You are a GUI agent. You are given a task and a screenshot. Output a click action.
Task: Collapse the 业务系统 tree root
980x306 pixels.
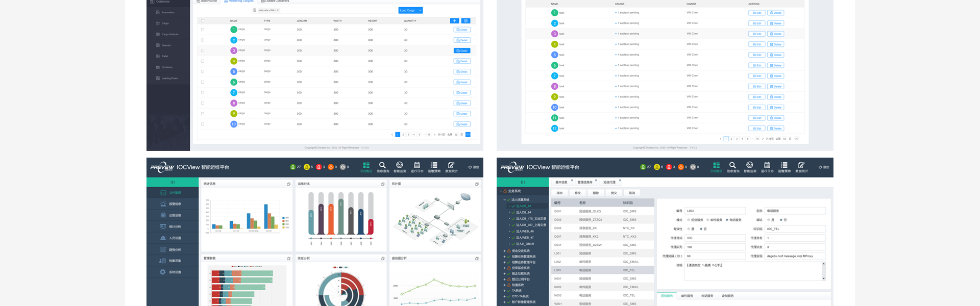[x=501, y=191]
